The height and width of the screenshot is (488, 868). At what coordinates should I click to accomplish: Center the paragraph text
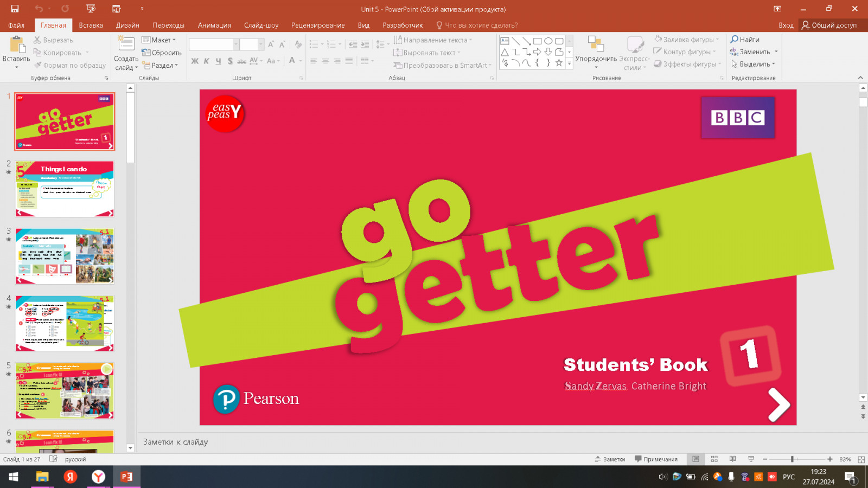pos(325,61)
